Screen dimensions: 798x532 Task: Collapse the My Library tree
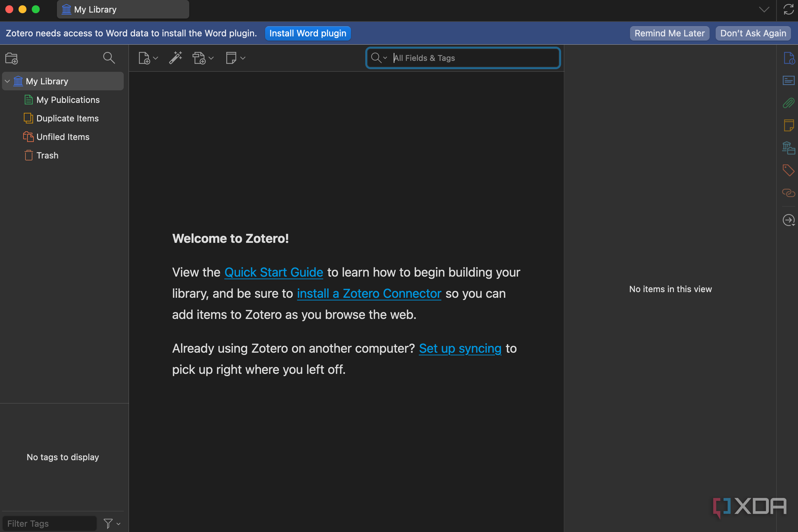click(8, 81)
